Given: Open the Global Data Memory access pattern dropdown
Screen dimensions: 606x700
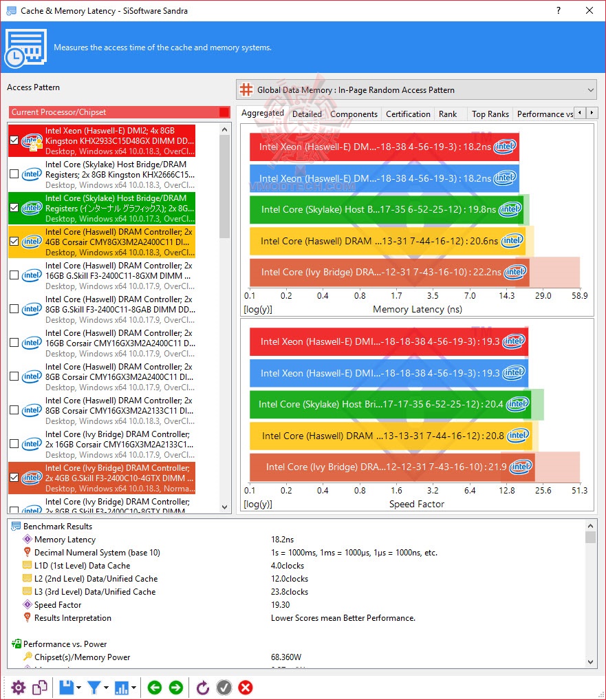Looking at the screenshot, I should 416,89.
